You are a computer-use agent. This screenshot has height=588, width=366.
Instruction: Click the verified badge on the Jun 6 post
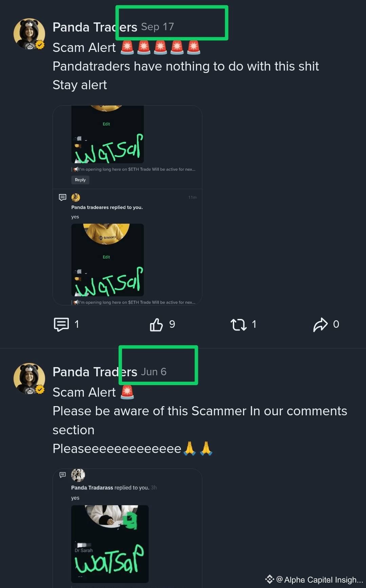click(40, 390)
